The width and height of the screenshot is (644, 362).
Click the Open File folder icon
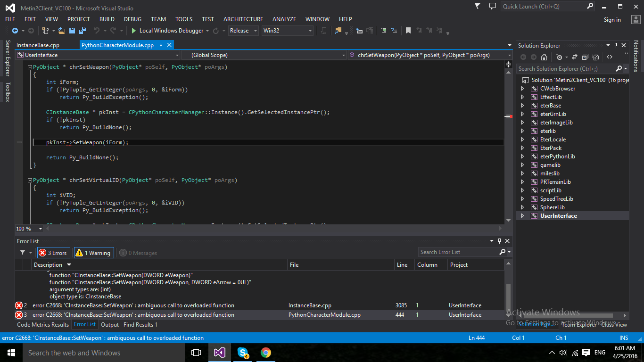62,31
